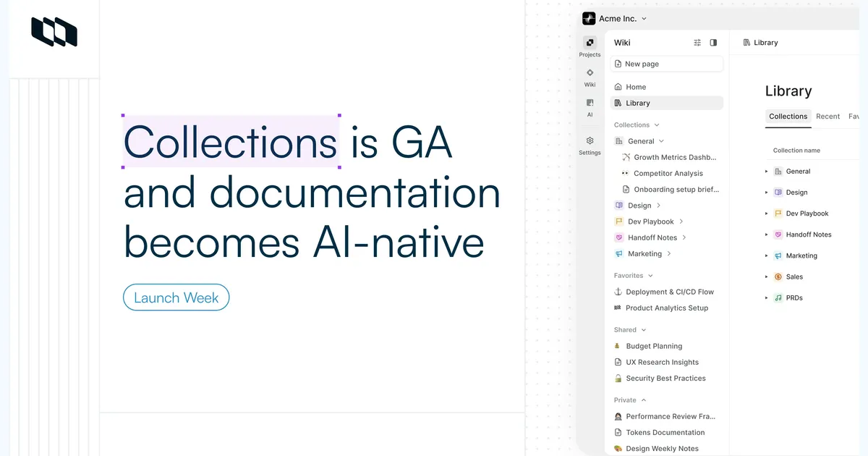Click the Handoff Notes heart icon in the sidebar
868x456 pixels.
[619, 237]
